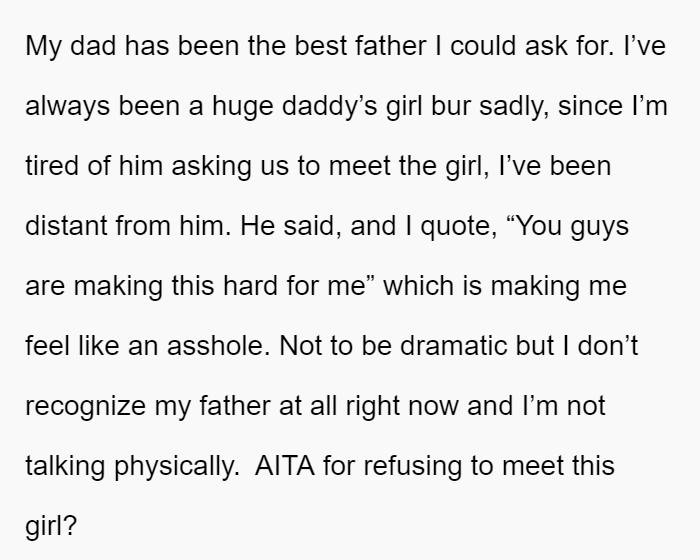This screenshot has height=560, width=700.
Task: Click the word 'physically.' in the text
Action: (177, 467)
